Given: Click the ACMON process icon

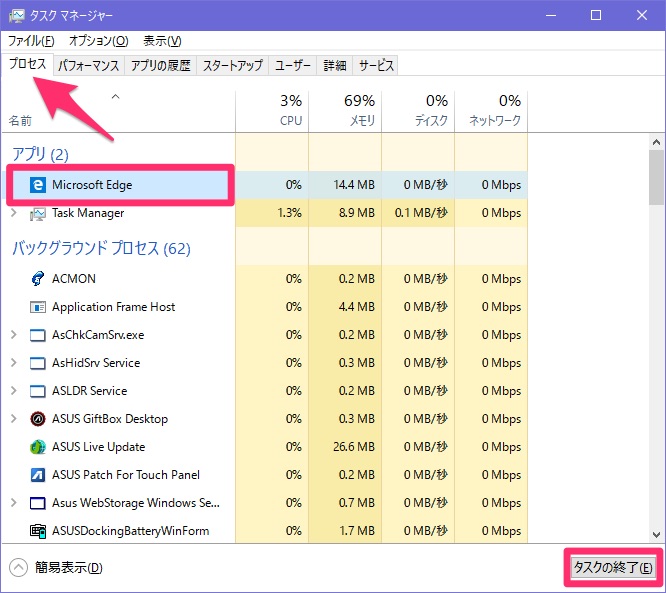Looking at the screenshot, I should coord(38,279).
